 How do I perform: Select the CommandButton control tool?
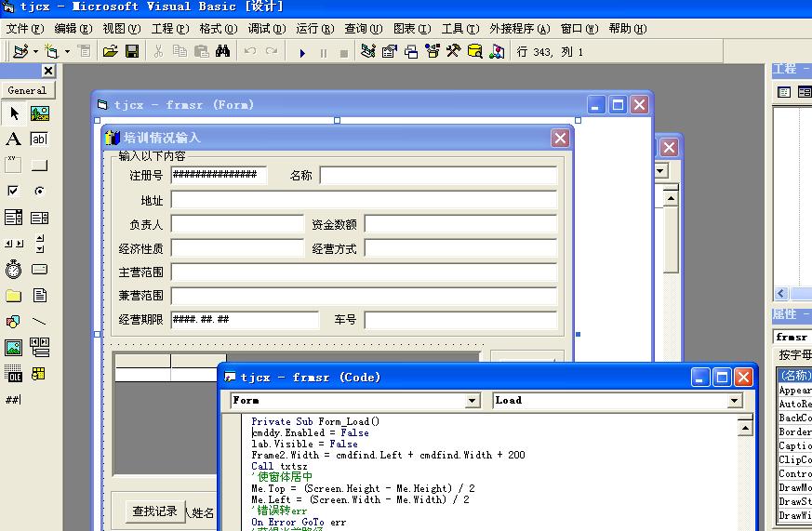pos(40,166)
